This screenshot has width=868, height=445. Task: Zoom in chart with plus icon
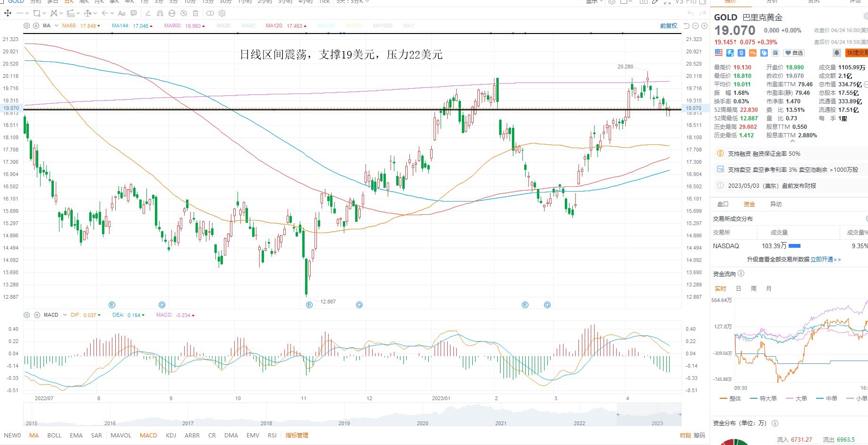(x=704, y=25)
